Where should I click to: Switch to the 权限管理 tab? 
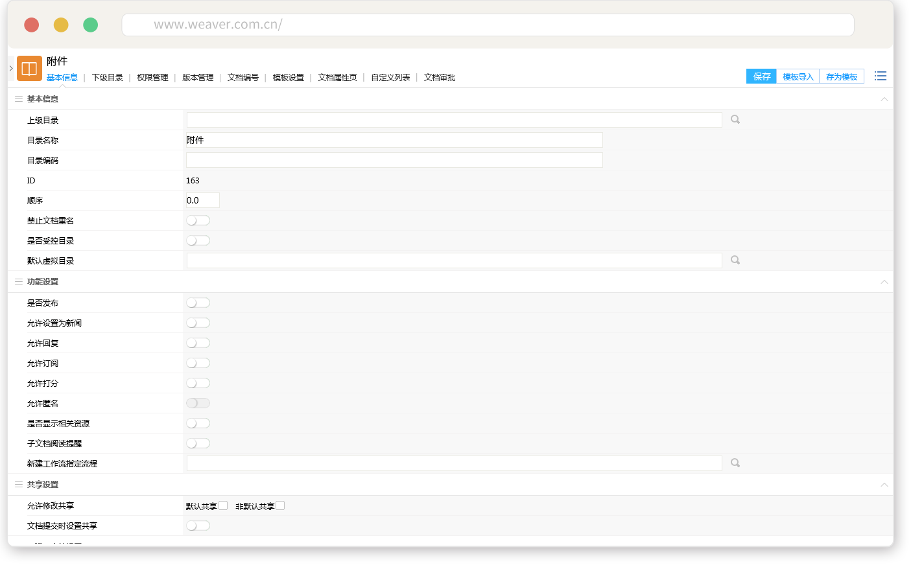click(x=152, y=78)
